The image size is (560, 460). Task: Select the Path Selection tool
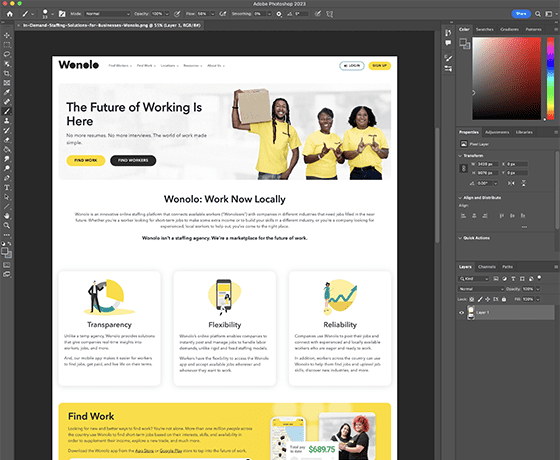(7, 197)
